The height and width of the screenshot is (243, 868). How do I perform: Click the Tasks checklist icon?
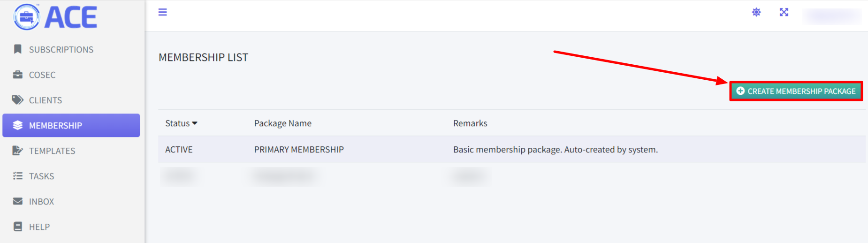click(x=18, y=176)
